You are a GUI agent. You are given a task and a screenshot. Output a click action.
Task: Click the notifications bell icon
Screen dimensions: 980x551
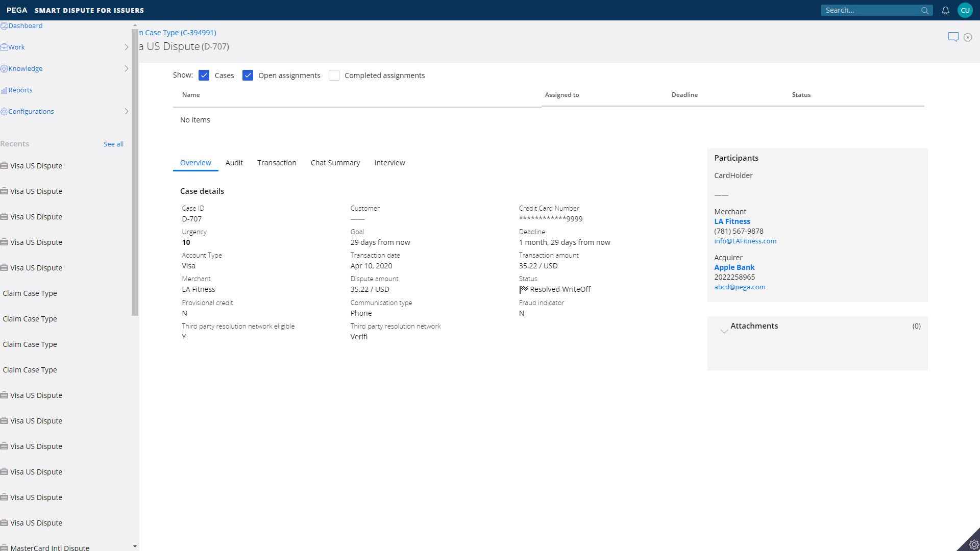tap(945, 10)
